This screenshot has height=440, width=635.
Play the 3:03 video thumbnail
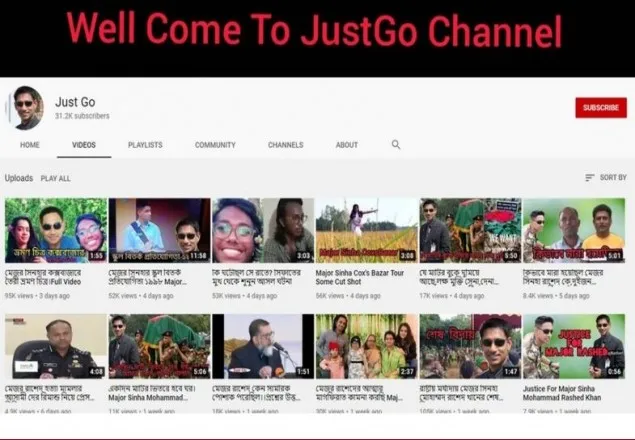(x=263, y=231)
